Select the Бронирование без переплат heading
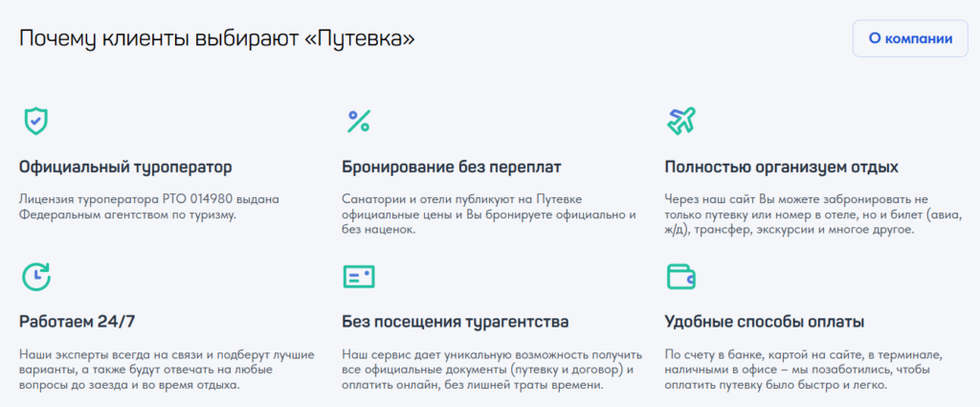Image resolution: width=980 pixels, height=407 pixels. 452,168
